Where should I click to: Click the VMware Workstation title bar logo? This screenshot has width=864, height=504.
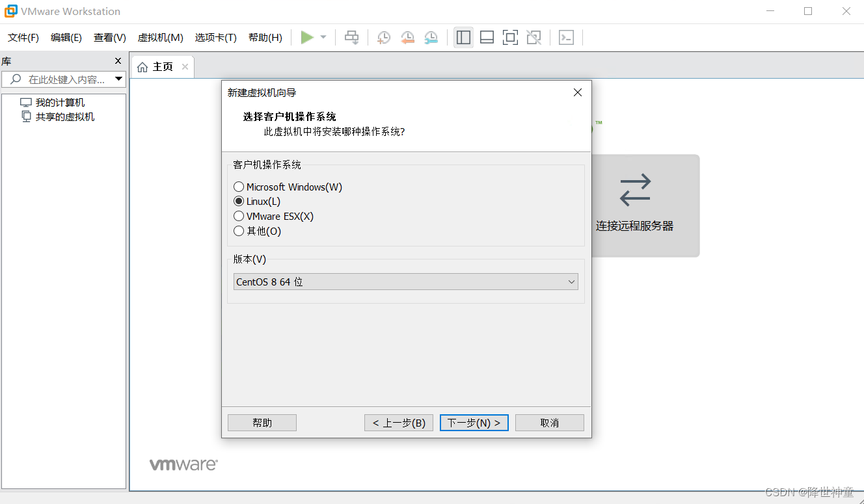11,11
